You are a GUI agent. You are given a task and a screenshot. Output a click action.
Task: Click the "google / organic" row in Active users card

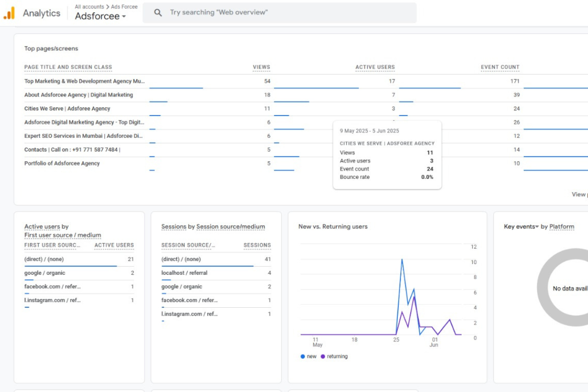[79, 273]
